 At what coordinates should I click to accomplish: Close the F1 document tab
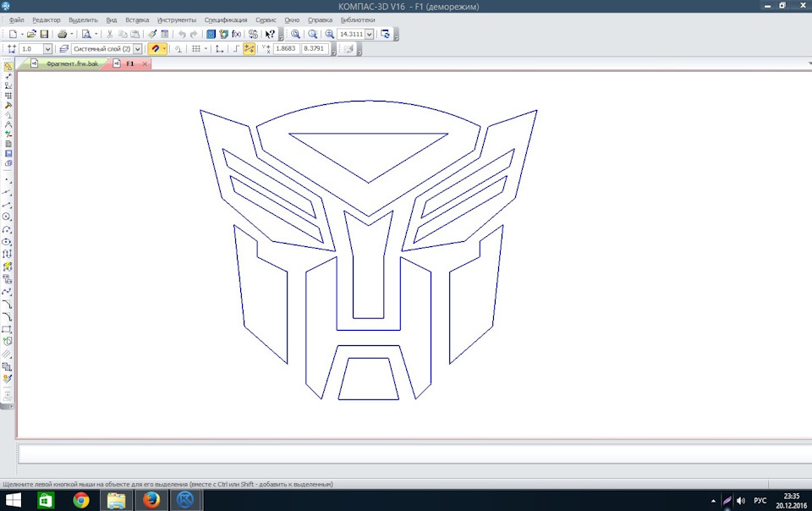145,63
